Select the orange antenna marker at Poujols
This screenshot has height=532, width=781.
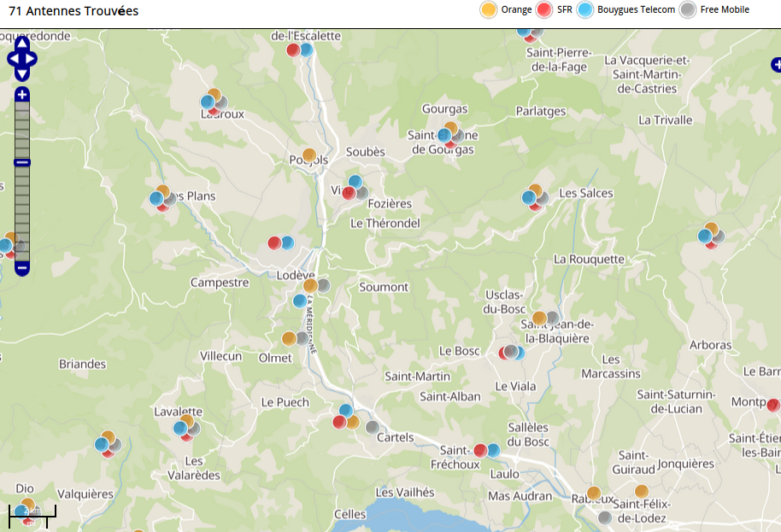[309, 156]
